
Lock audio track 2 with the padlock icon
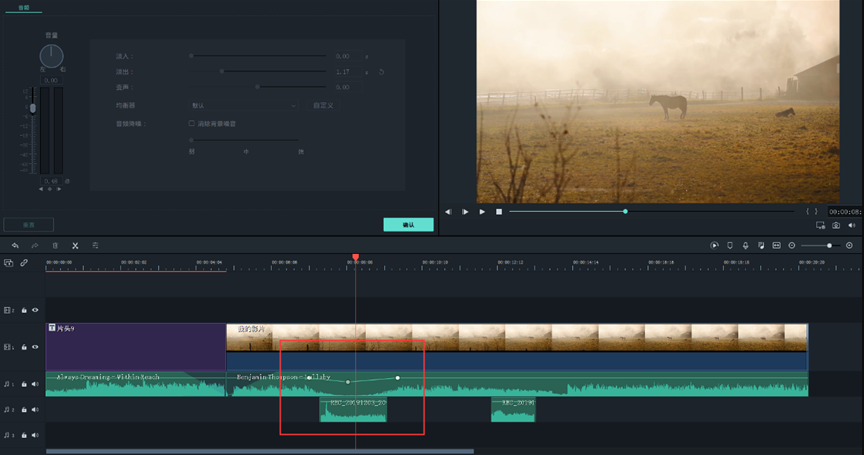pos(24,409)
